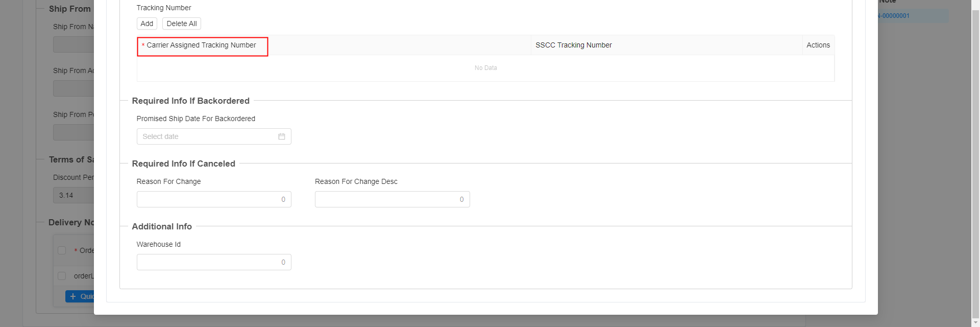Click the Delete All button
The image size is (980, 327).
[x=182, y=24]
